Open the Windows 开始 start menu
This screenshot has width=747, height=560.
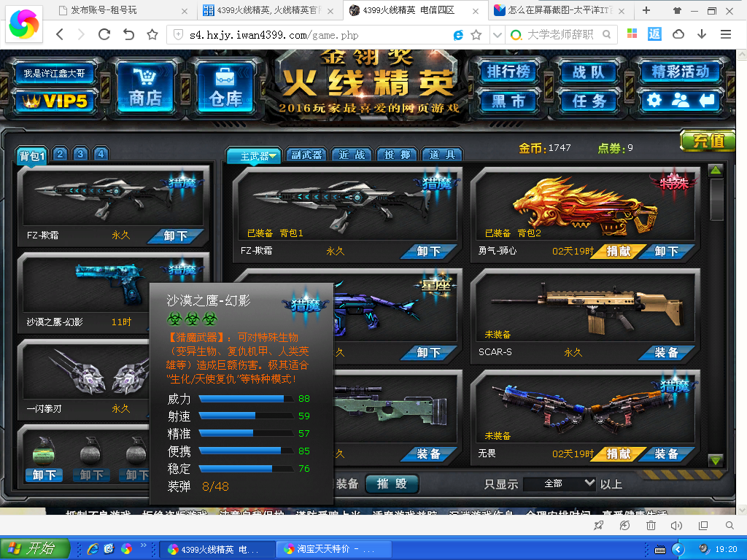pos(34,548)
